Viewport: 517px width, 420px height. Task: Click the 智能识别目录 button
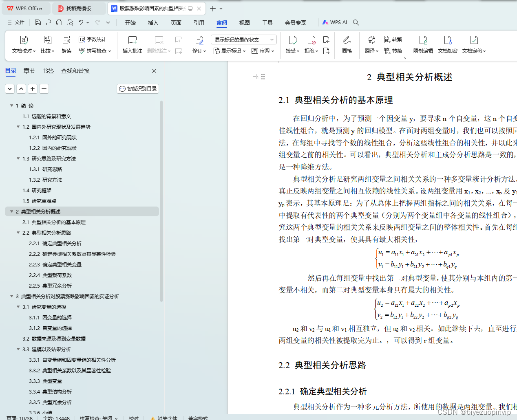tap(138, 88)
